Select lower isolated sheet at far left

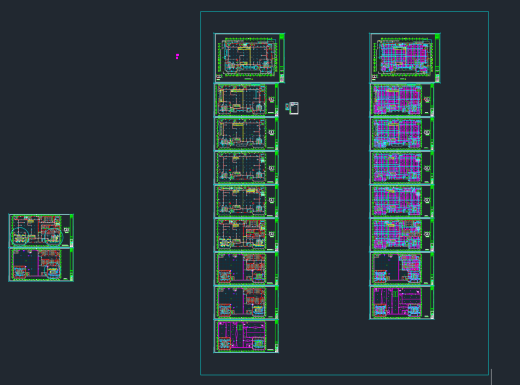[x=41, y=265]
